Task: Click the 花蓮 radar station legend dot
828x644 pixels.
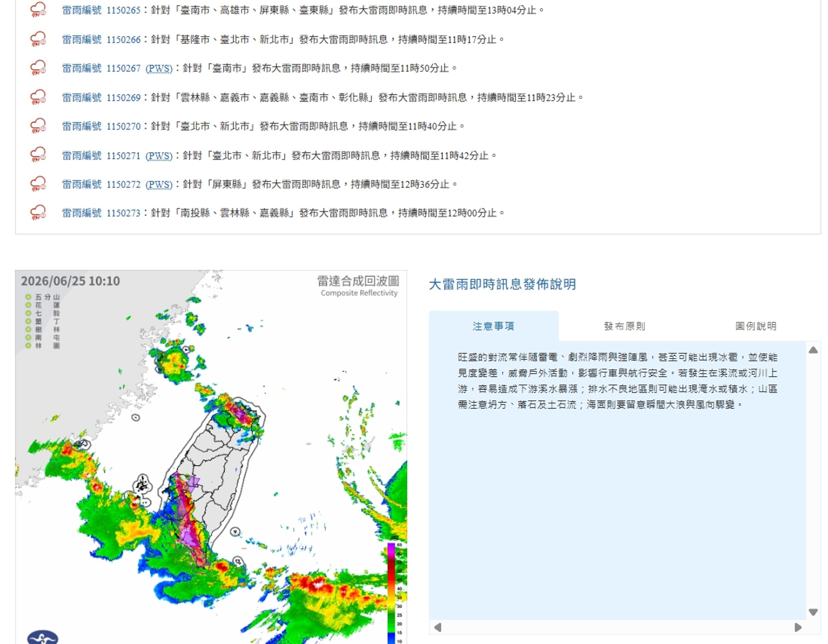Action: pos(28,305)
